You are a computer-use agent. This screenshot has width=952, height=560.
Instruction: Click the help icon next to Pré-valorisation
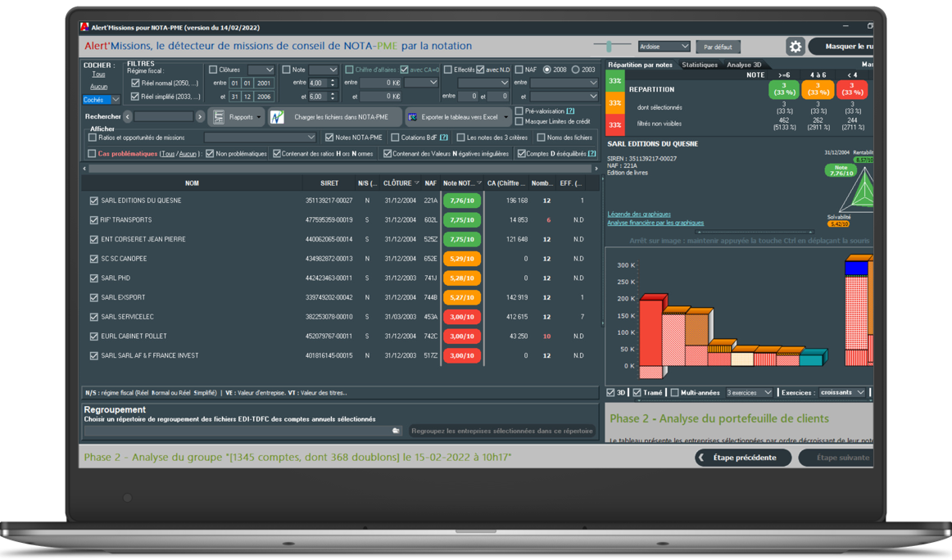pyautogui.click(x=570, y=111)
